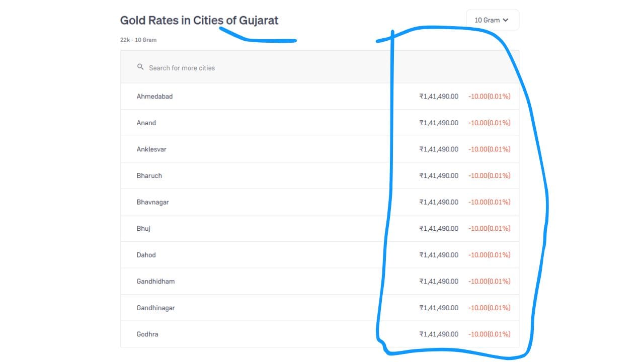Click Ahmedabad's ₹1,41,490.00 price
The image size is (644, 362).
pos(439,96)
